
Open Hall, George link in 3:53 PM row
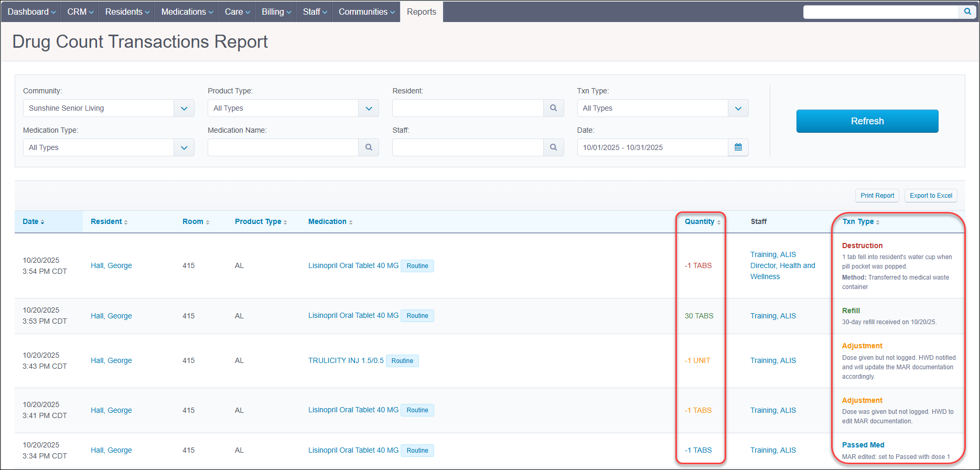111,316
